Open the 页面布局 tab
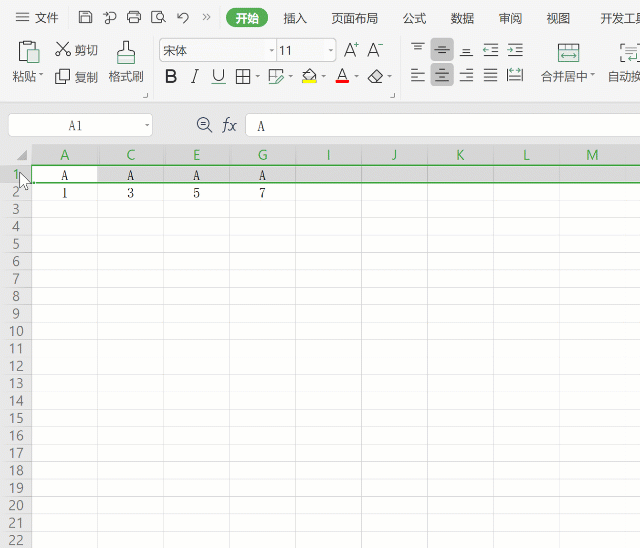The width and height of the screenshot is (640, 548). 354,18
